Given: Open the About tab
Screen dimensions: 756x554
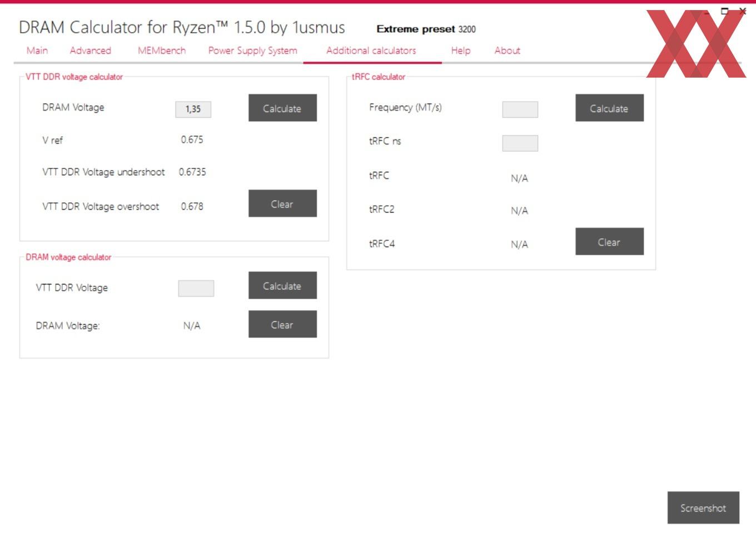Looking at the screenshot, I should [508, 51].
